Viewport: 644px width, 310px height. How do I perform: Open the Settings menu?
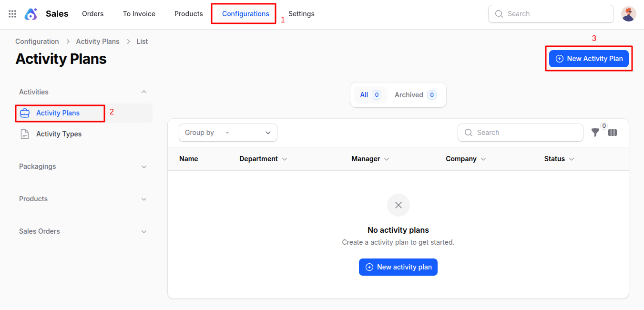pyautogui.click(x=301, y=14)
